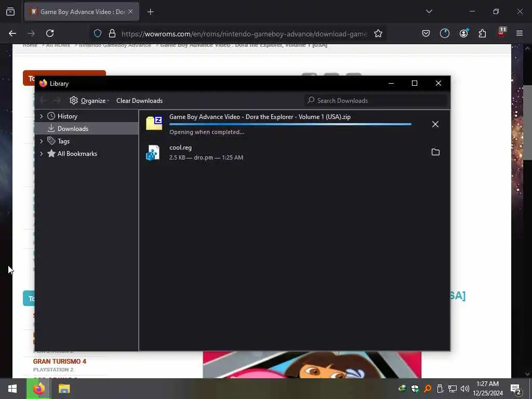
Task: Open the list all tabs dropdown
Action: point(429,11)
